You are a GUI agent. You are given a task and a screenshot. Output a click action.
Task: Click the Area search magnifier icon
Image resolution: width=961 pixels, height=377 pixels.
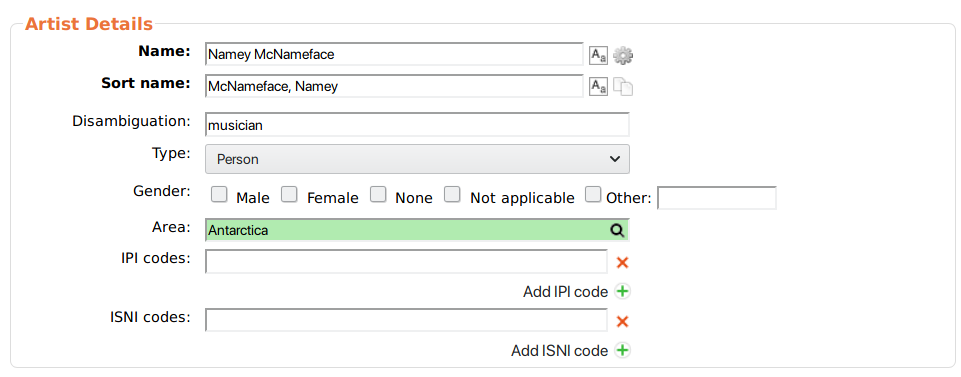(x=617, y=230)
